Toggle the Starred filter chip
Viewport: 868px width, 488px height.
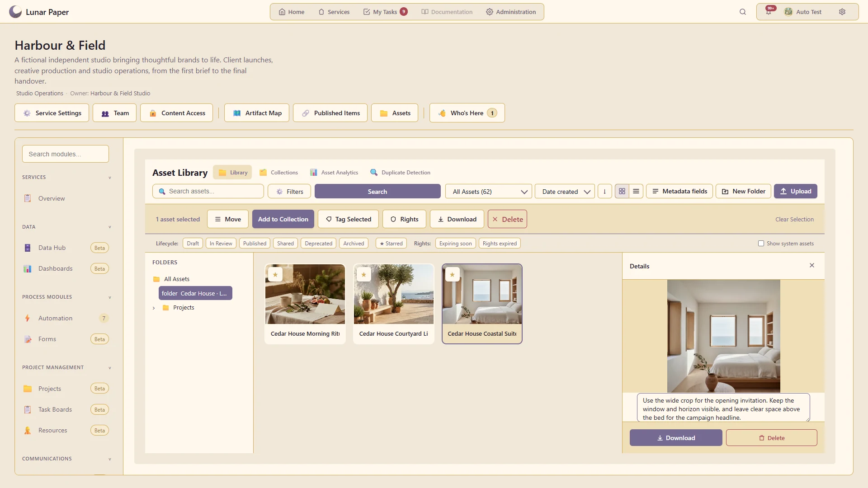[x=392, y=244]
